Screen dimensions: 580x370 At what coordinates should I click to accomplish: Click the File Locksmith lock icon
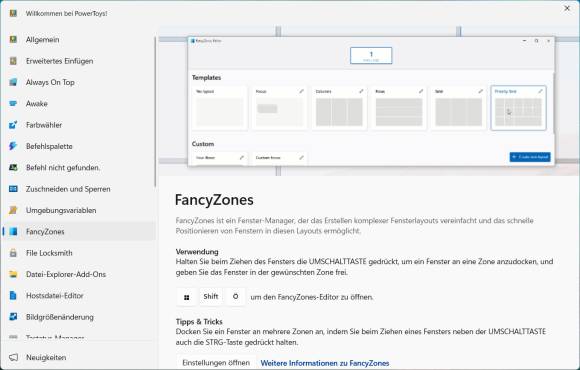tap(13, 253)
